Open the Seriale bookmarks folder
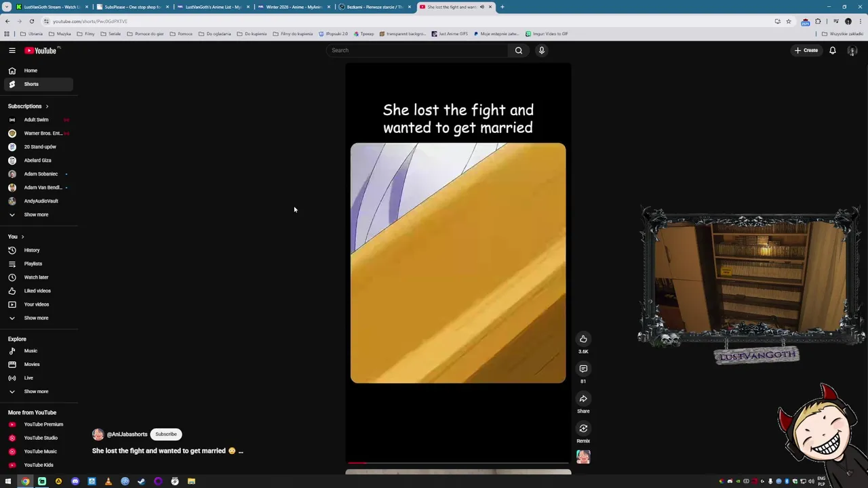The image size is (868, 488). (x=111, y=34)
